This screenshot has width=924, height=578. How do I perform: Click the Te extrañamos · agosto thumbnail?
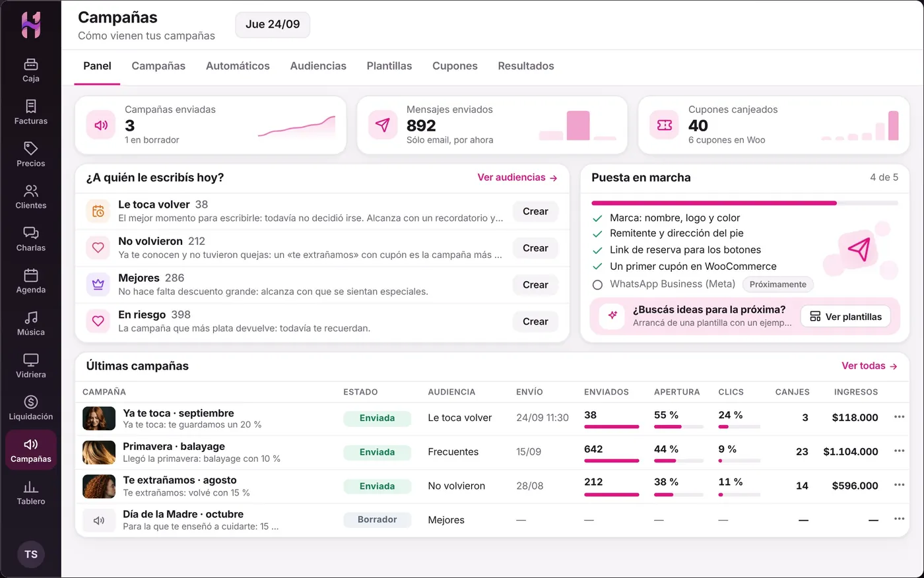point(99,486)
